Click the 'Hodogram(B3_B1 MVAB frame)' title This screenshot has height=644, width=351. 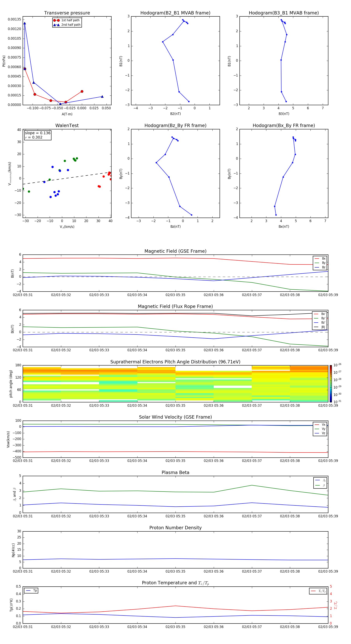click(284, 13)
